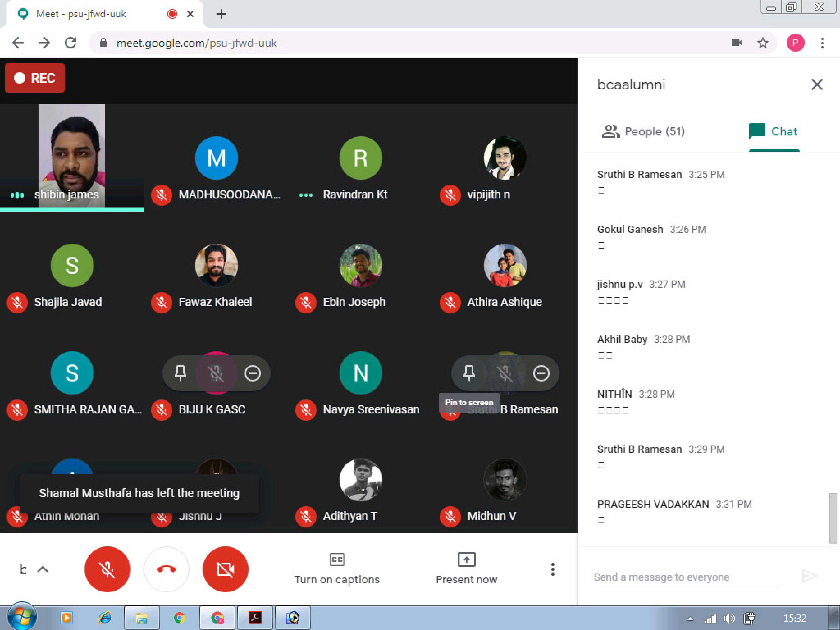
Task: Reload the Meet page
Action: 71,43
